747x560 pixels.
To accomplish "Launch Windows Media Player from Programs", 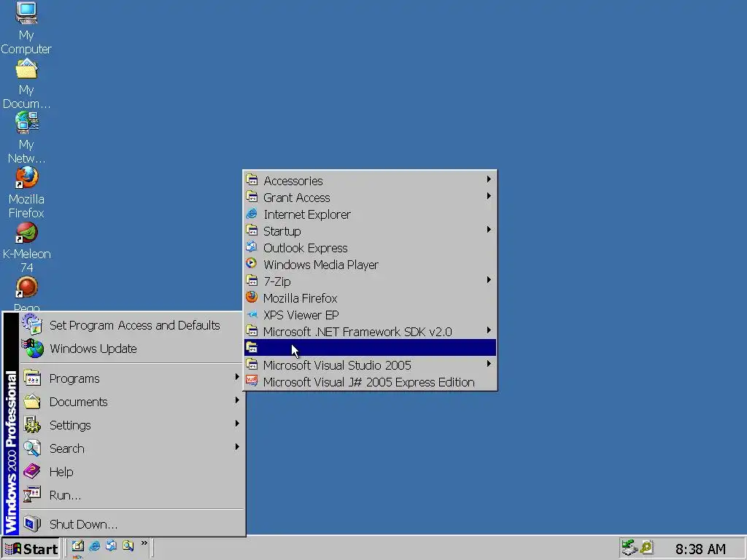I will (x=370, y=264).
